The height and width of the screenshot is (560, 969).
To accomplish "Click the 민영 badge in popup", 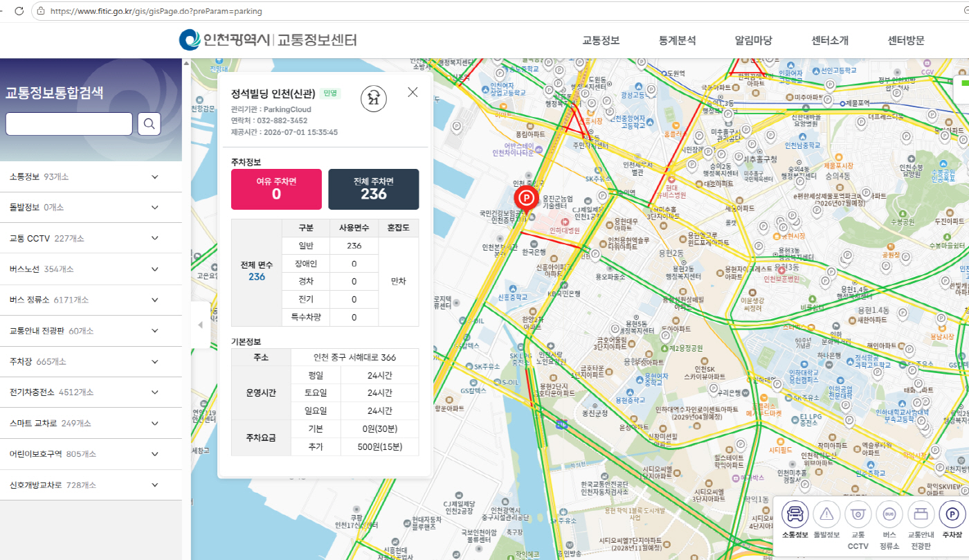I will tap(330, 93).
